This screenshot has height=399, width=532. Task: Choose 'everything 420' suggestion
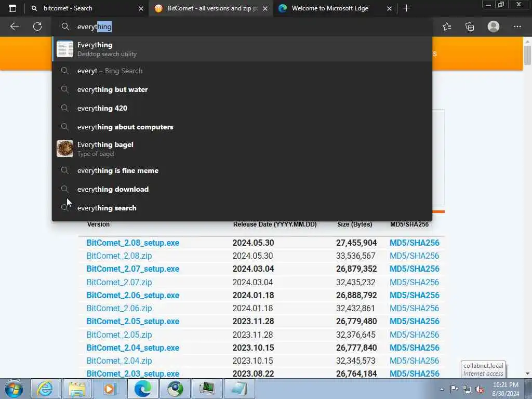242,108
